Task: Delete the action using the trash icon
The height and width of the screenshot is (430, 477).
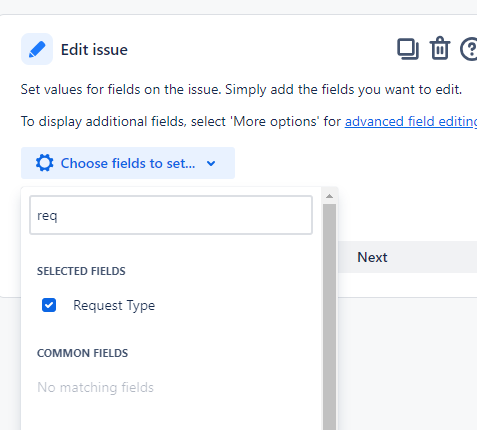Action: (x=440, y=48)
